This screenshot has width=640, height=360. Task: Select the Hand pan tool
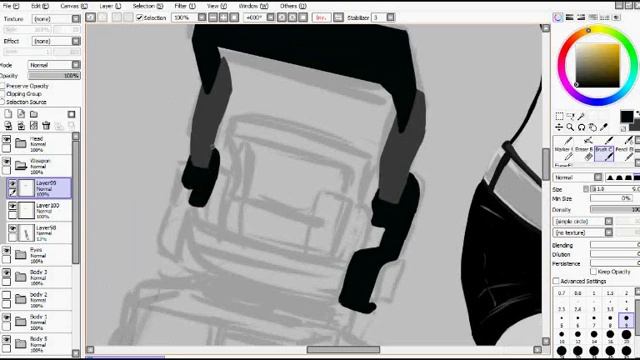592,127
